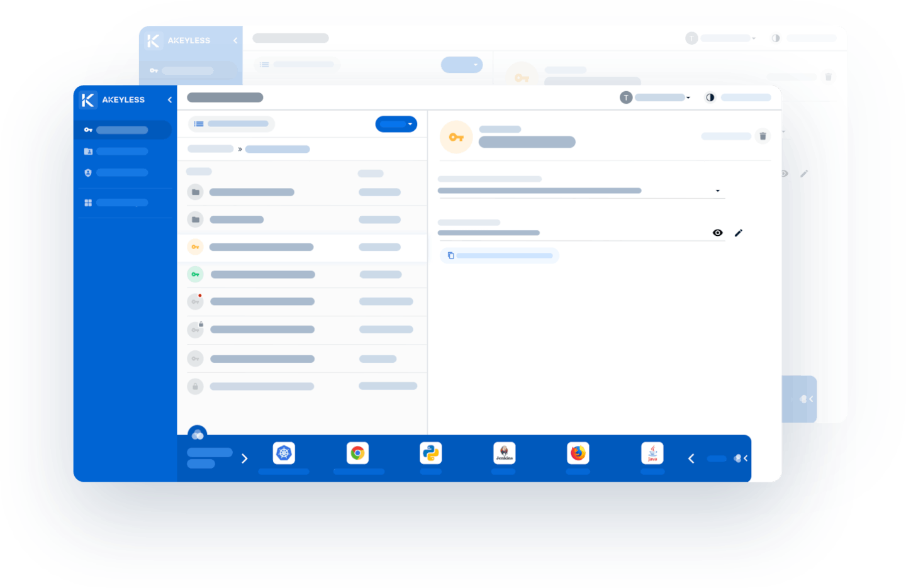906x588 pixels.
Task: Open the Kubernetes icon in the bottom bar
Action: point(284,453)
